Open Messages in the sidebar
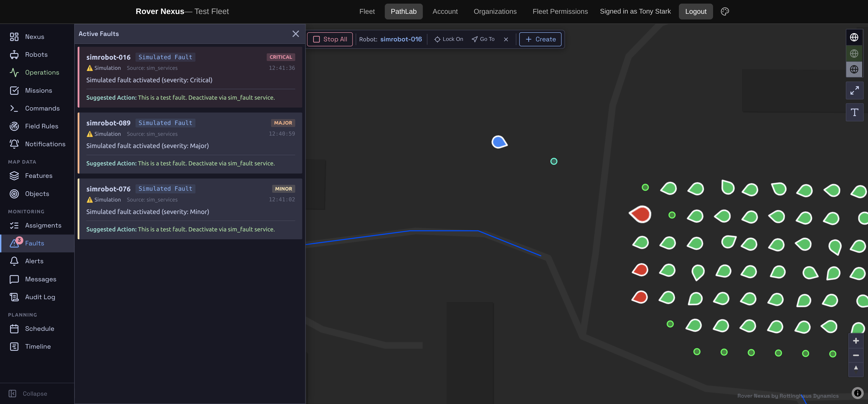The width and height of the screenshot is (868, 404). click(x=37, y=279)
